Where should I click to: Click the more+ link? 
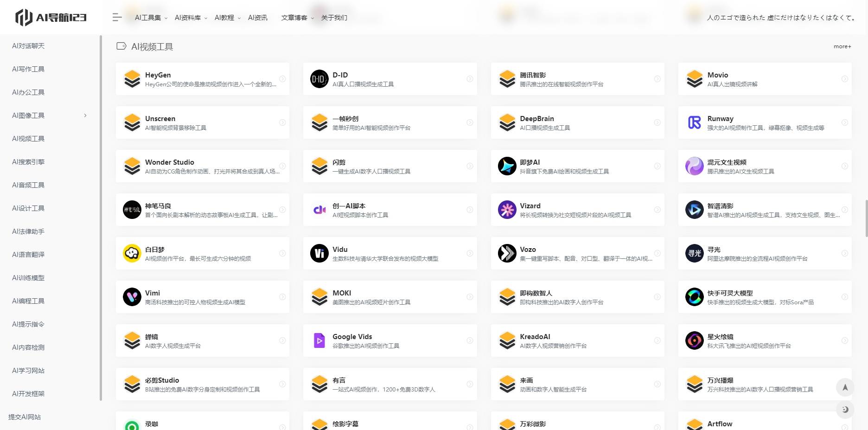point(842,46)
